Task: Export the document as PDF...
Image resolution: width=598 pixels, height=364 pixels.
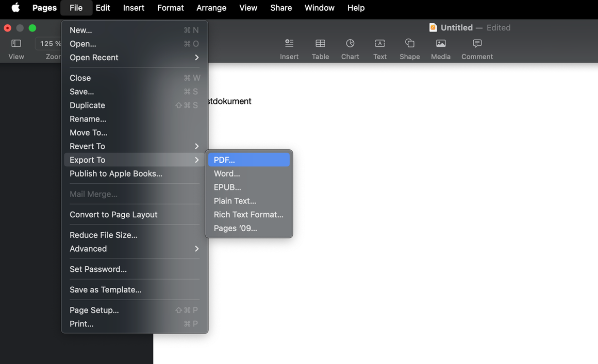Action: pyautogui.click(x=248, y=160)
